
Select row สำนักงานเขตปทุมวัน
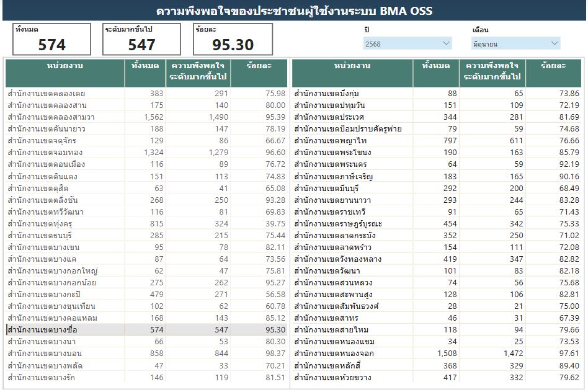tap(437, 105)
